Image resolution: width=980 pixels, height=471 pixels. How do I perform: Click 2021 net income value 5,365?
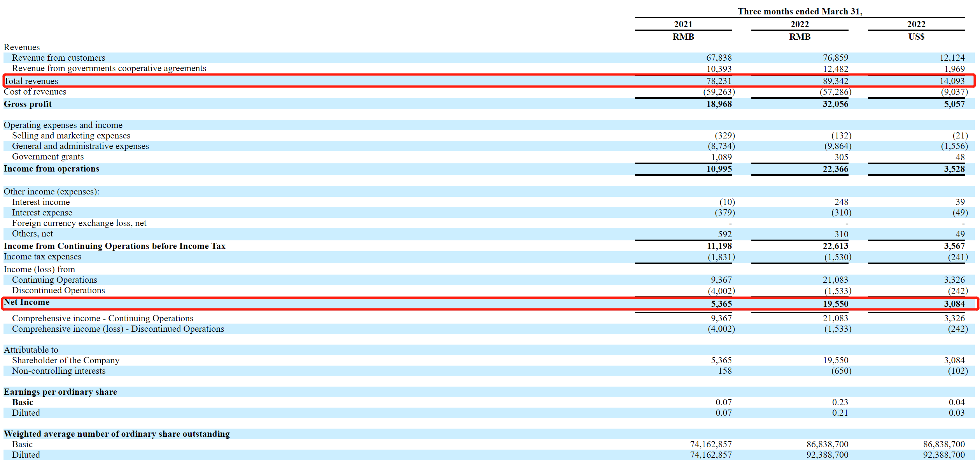click(x=721, y=304)
